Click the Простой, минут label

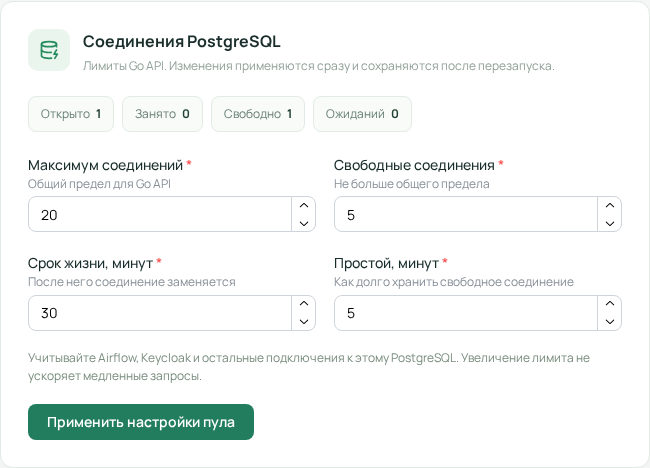(386, 263)
